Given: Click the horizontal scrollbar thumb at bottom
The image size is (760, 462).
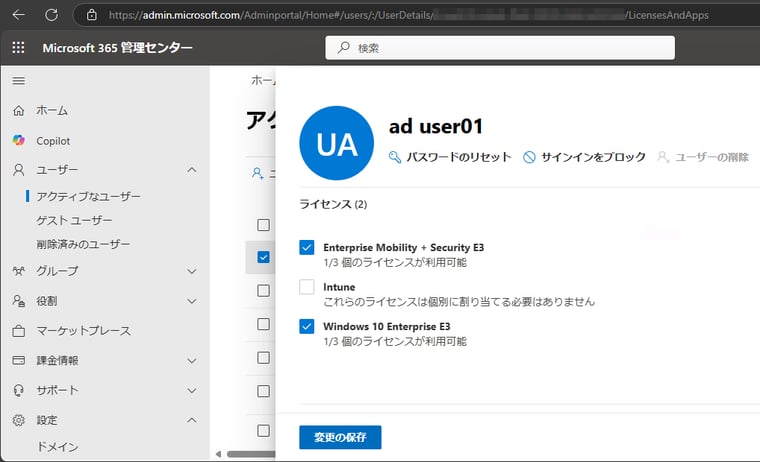Looking at the screenshot, I should coord(251,454).
